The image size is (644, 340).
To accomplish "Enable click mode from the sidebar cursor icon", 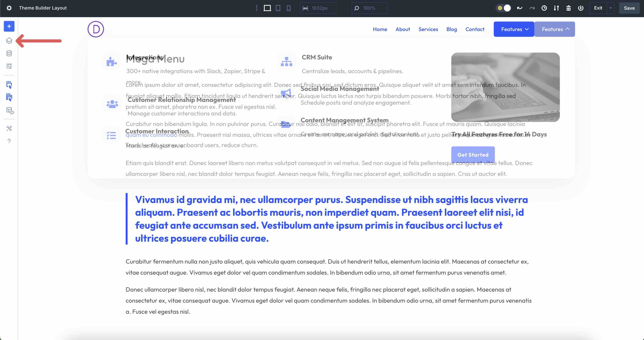I will pos(9,85).
